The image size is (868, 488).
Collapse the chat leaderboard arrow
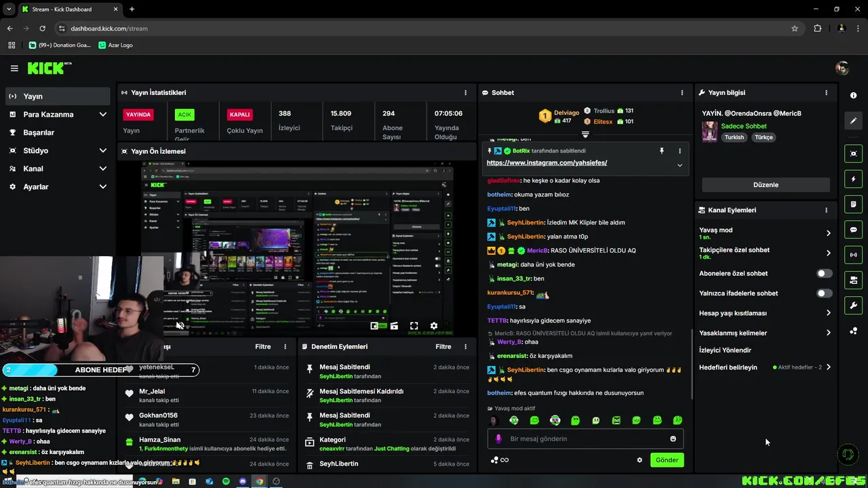click(585, 134)
